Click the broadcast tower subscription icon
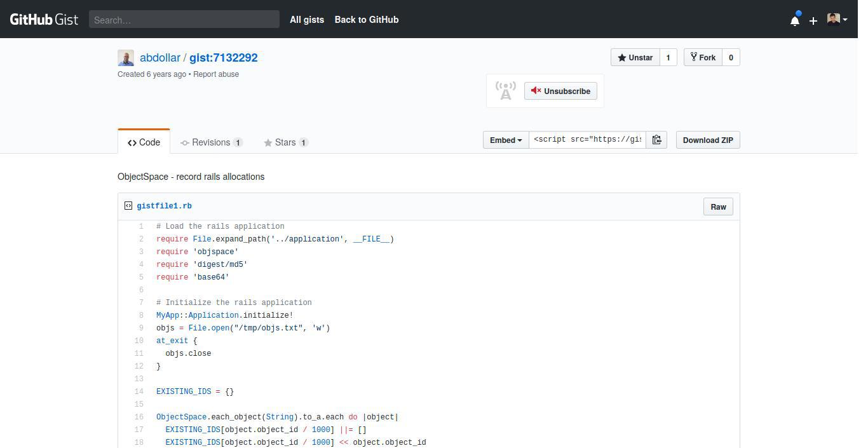Image resolution: width=868 pixels, height=448 pixels. pos(506,91)
